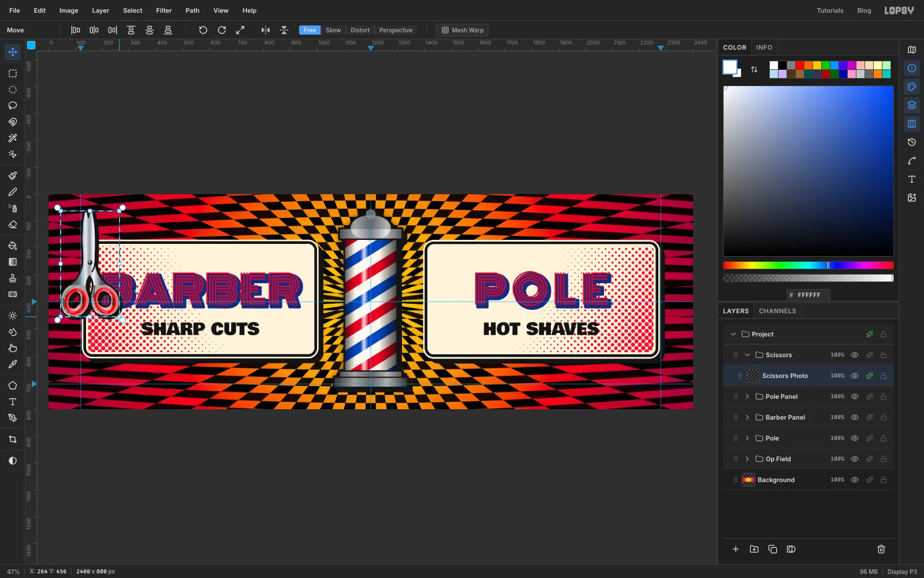
Task: Select the Text tool in left toolbar
Action: 13,402
